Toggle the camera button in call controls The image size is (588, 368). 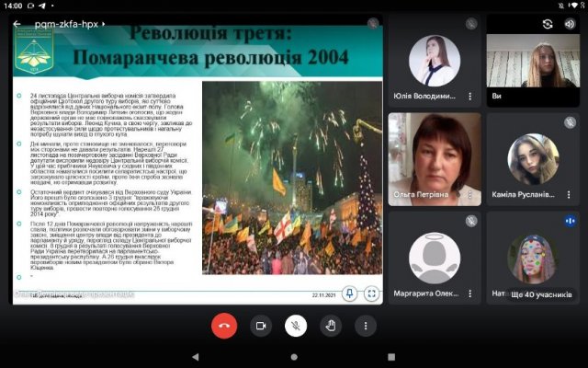tap(261, 326)
